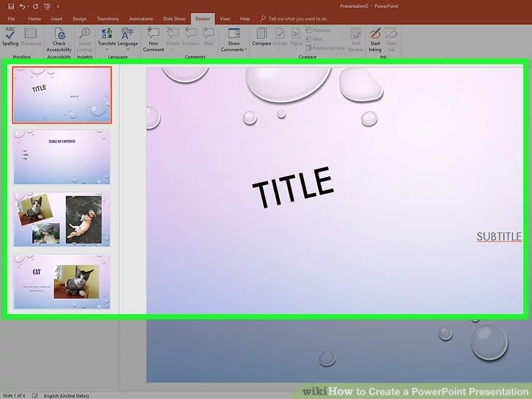
Task: Click the Undo arrow icon
Action: click(23, 6)
